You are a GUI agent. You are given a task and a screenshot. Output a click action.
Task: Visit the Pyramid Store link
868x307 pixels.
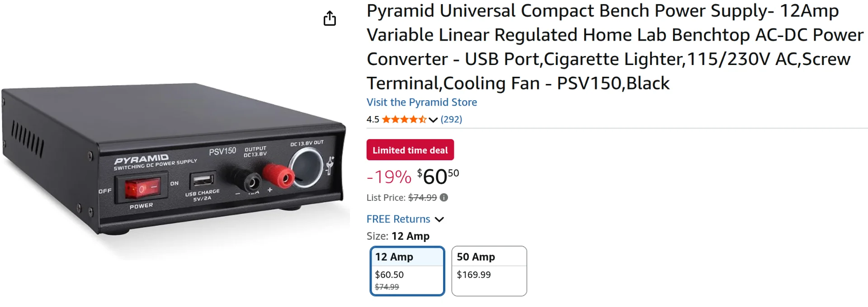[422, 102]
